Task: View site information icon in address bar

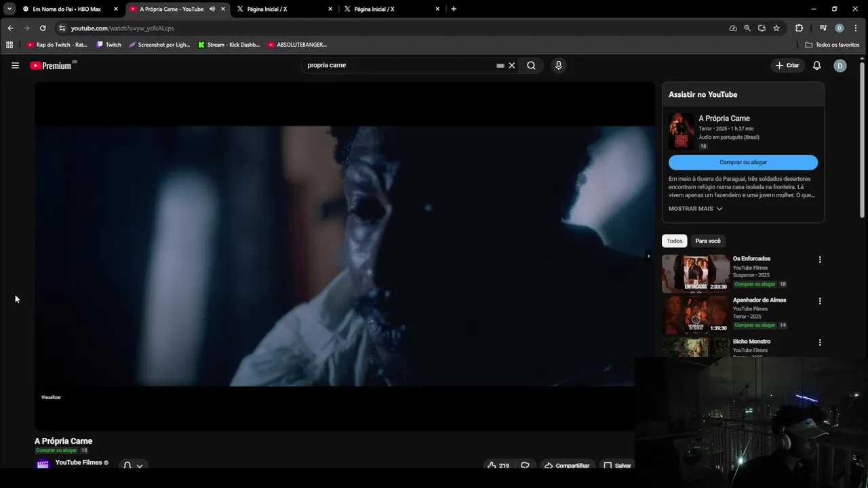Action: pos(62,28)
